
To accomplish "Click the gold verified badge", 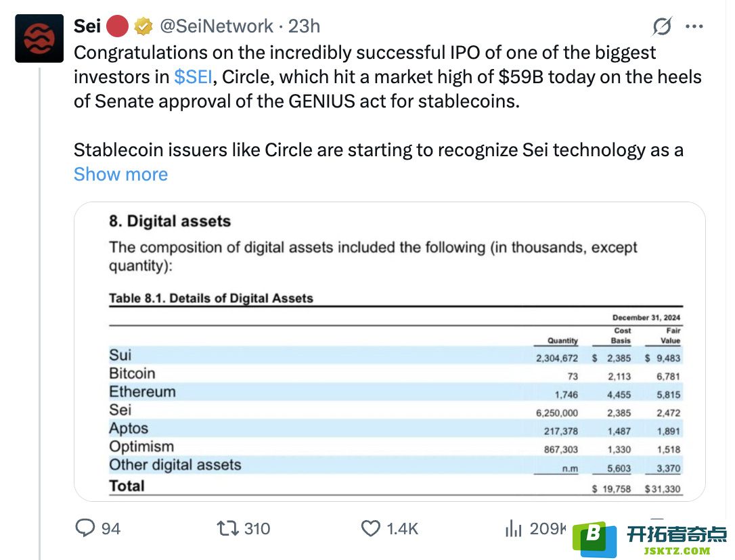I will (143, 26).
